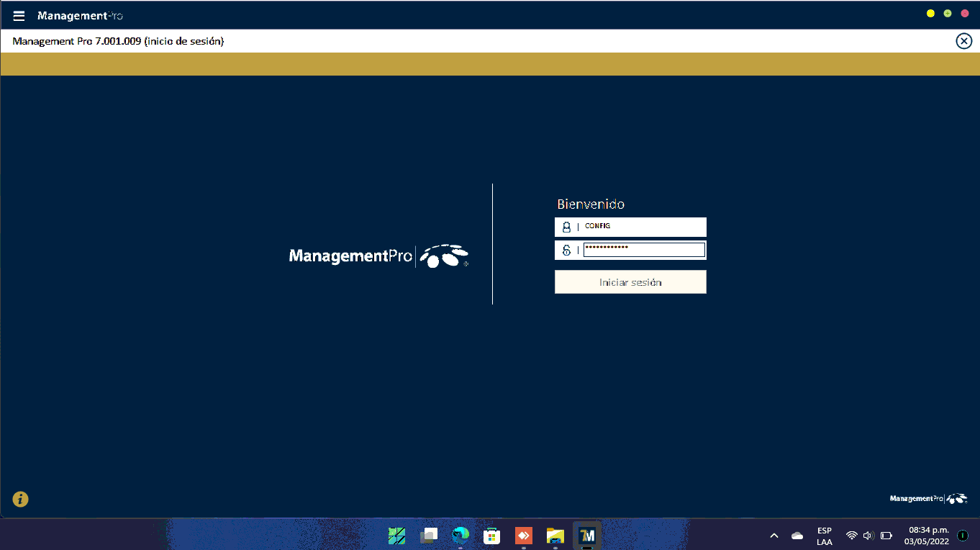
Task: Select Management Pro icon in the taskbar
Action: [x=587, y=536]
